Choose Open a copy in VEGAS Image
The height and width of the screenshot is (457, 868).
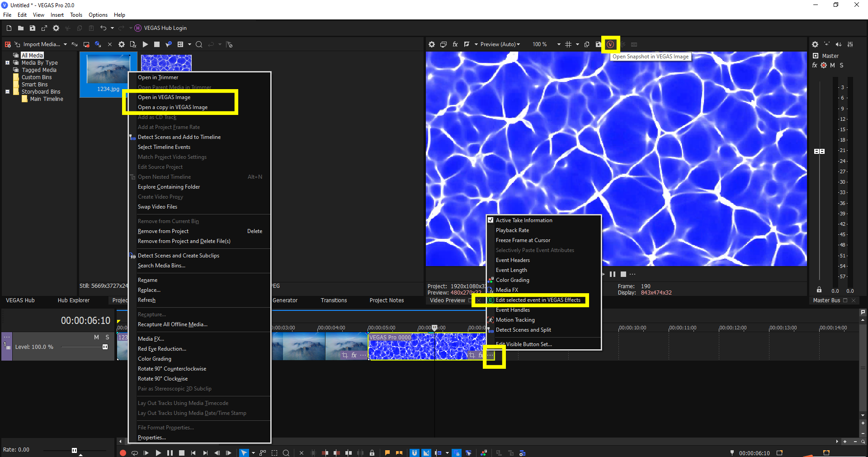[x=173, y=107]
